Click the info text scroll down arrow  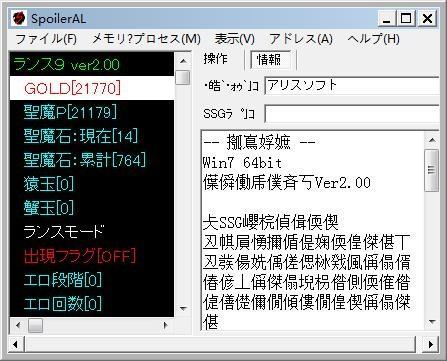pyautogui.click(x=432, y=322)
